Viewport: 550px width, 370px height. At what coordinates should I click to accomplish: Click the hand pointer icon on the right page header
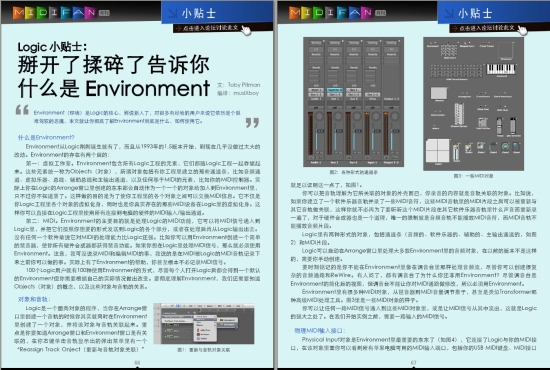(523, 31)
